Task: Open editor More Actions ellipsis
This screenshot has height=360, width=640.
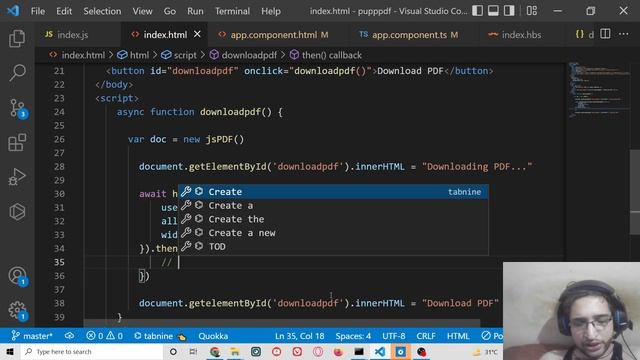Action: pos(624,34)
